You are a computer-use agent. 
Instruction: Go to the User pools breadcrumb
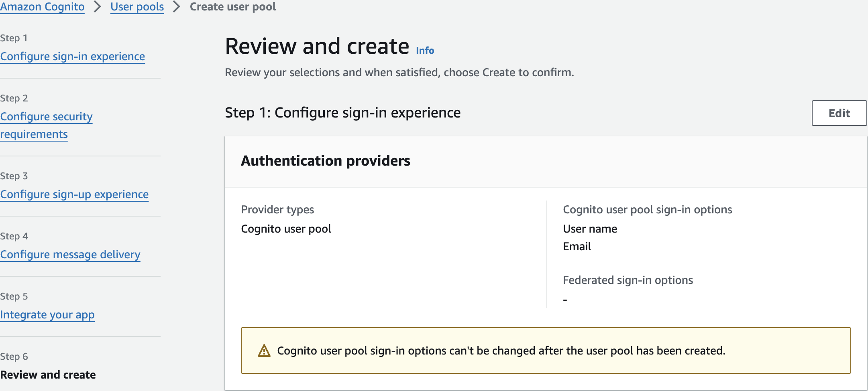click(x=137, y=7)
